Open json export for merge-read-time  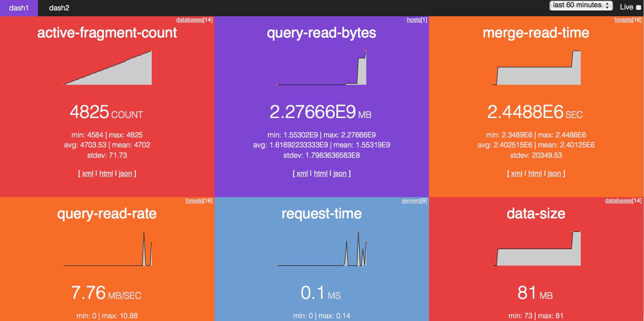[555, 174]
